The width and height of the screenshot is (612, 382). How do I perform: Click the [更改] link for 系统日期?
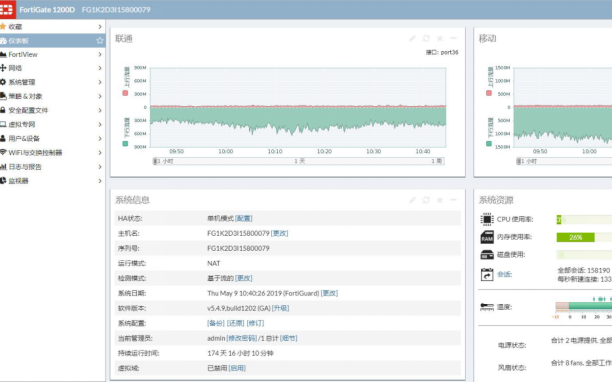[x=329, y=293]
